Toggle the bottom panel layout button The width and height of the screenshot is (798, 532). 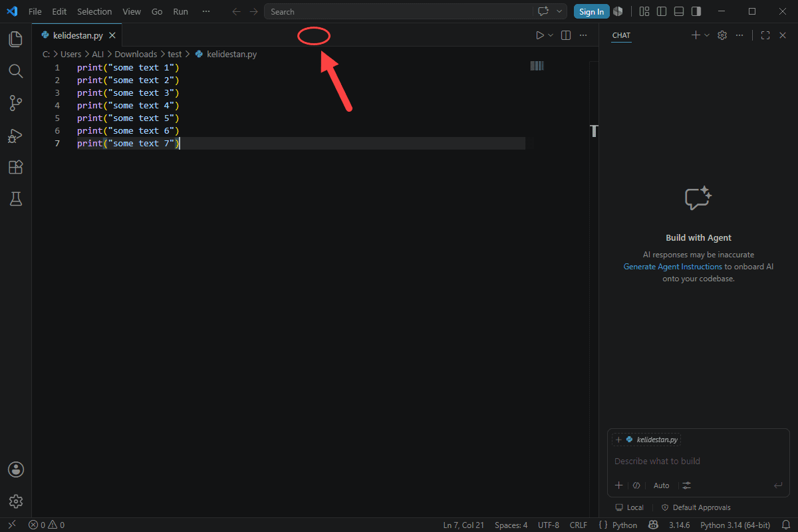click(679, 11)
